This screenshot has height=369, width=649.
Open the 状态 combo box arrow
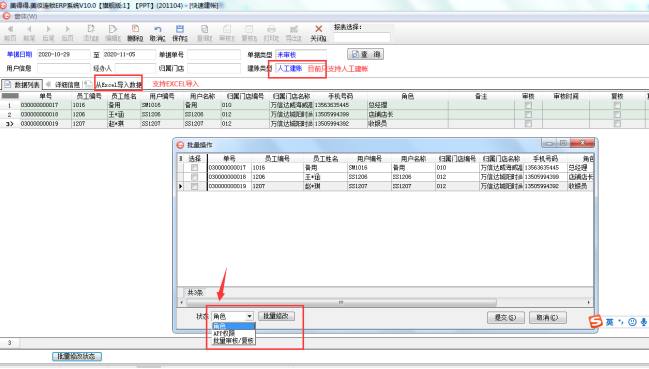[x=250, y=316]
